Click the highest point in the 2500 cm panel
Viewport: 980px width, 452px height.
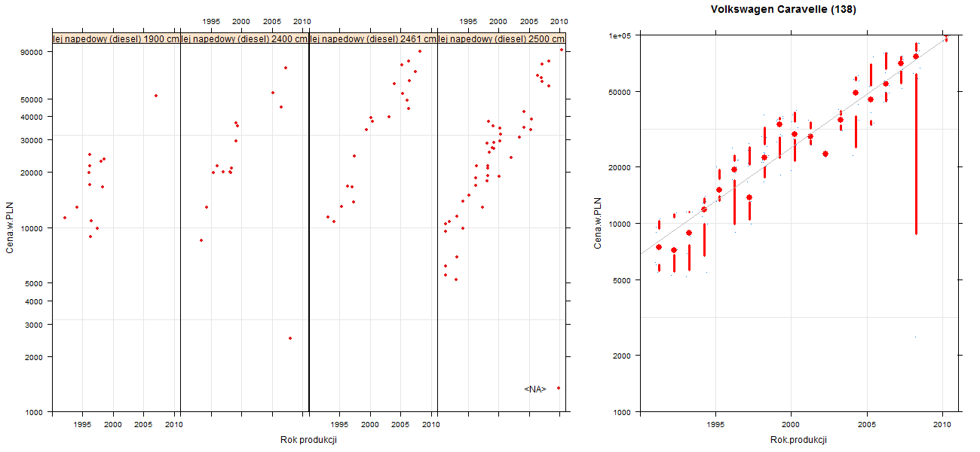562,50
